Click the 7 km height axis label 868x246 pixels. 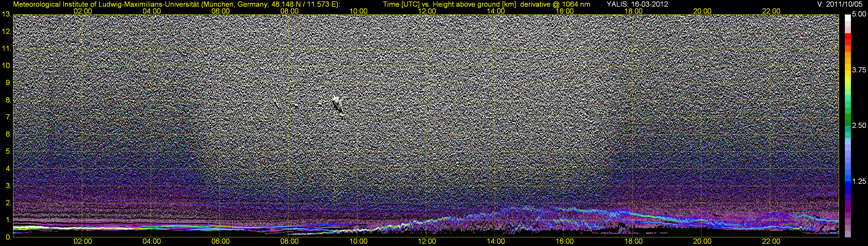click(x=8, y=117)
